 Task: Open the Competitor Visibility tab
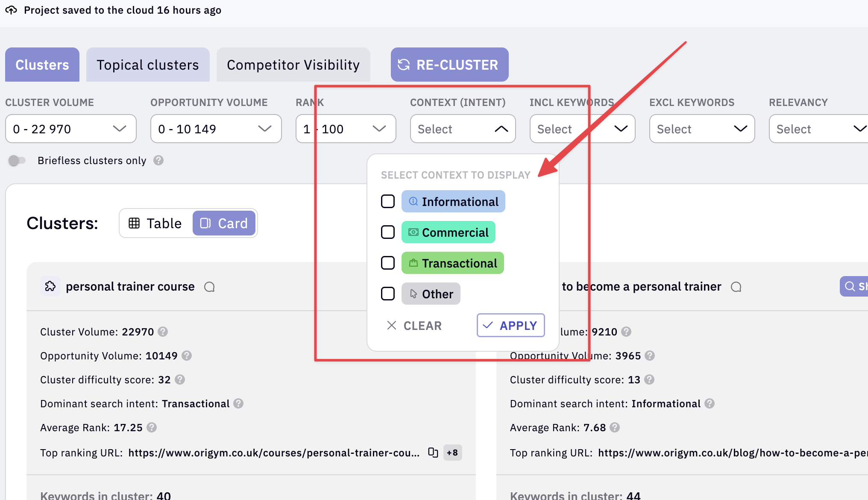point(293,65)
